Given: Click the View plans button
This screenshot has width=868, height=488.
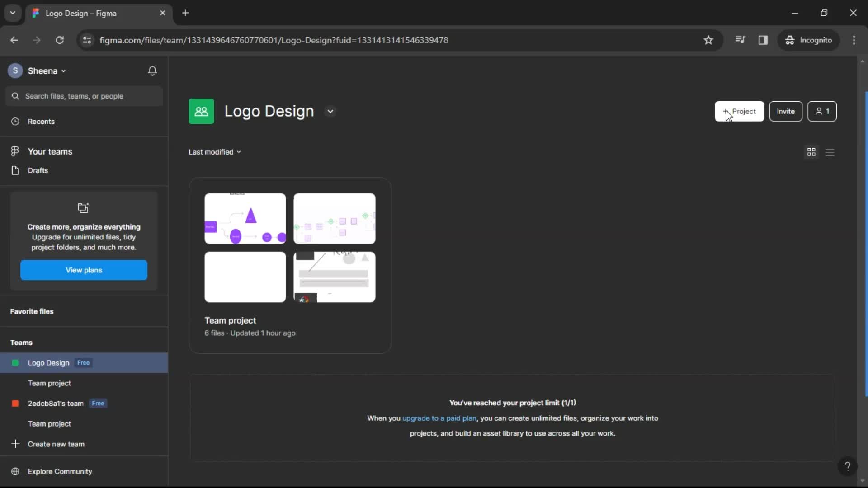Looking at the screenshot, I should click(84, 270).
